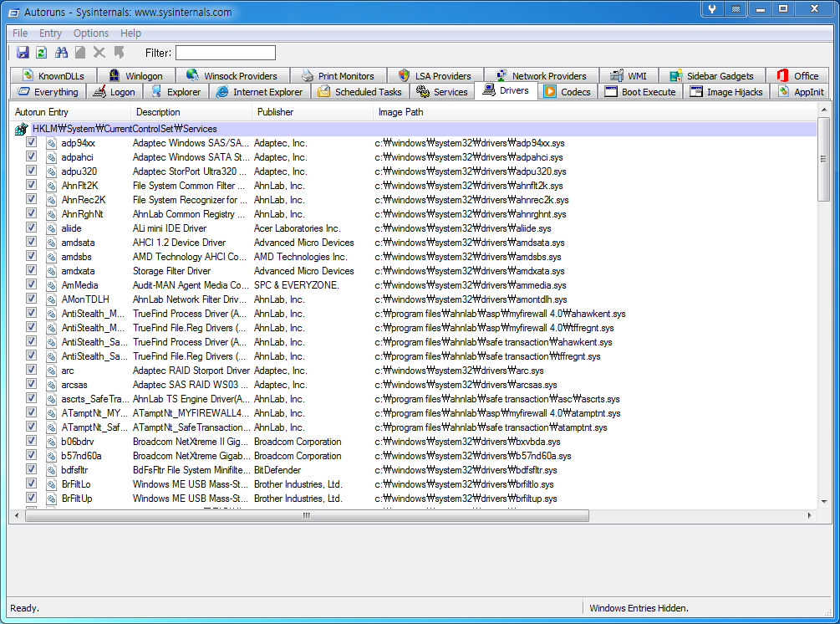This screenshot has height=624, width=840.
Task: Open the Help menu
Action: coord(130,33)
